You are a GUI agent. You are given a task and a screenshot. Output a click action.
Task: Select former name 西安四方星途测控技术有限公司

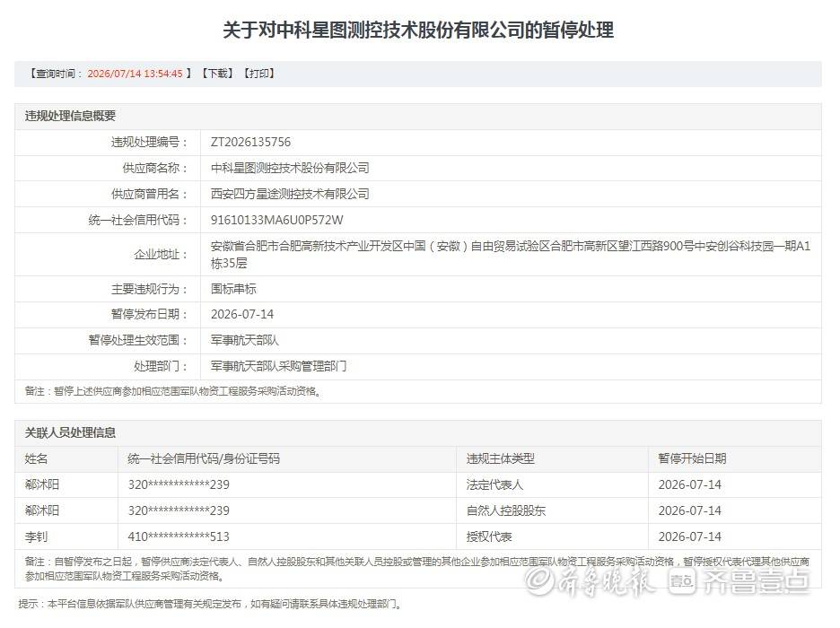point(290,194)
